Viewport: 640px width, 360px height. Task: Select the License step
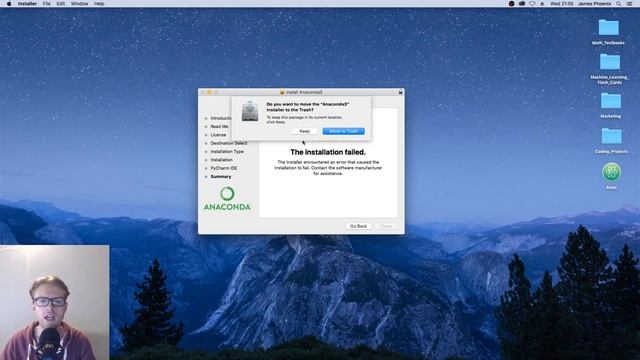pyautogui.click(x=218, y=135)
